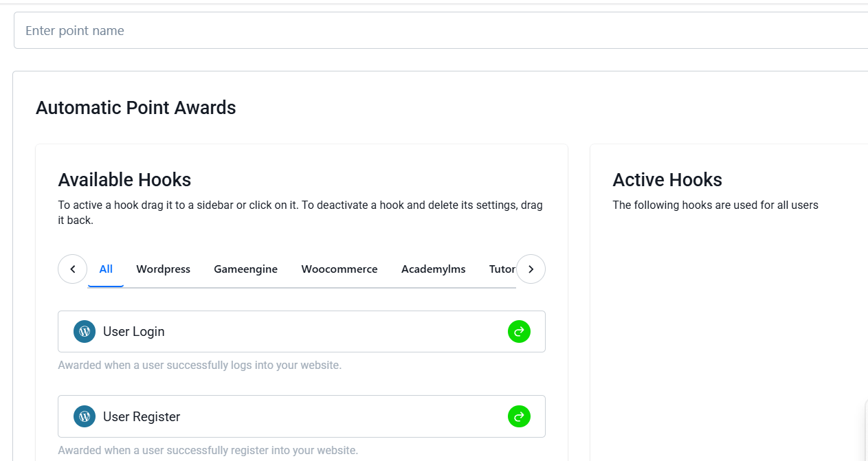868x461 pixels.
Task: Click WordPress logo on User Login row
Action: point(85,332)
